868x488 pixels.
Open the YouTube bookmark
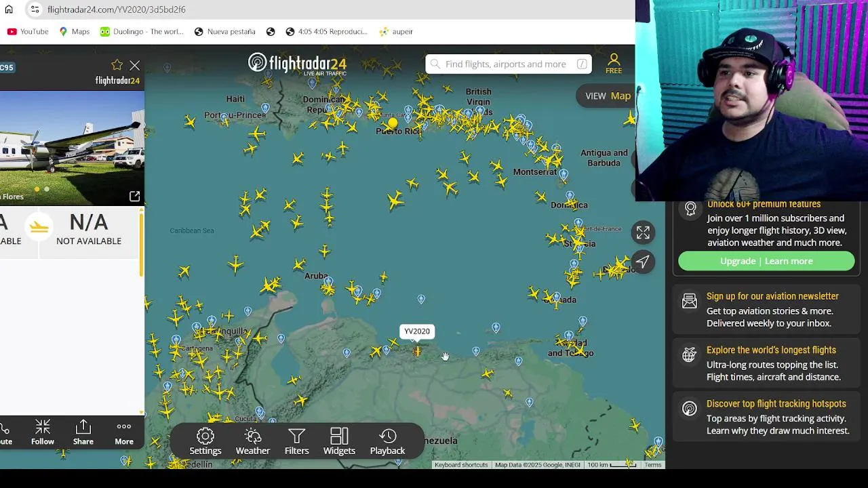[28, 31]
